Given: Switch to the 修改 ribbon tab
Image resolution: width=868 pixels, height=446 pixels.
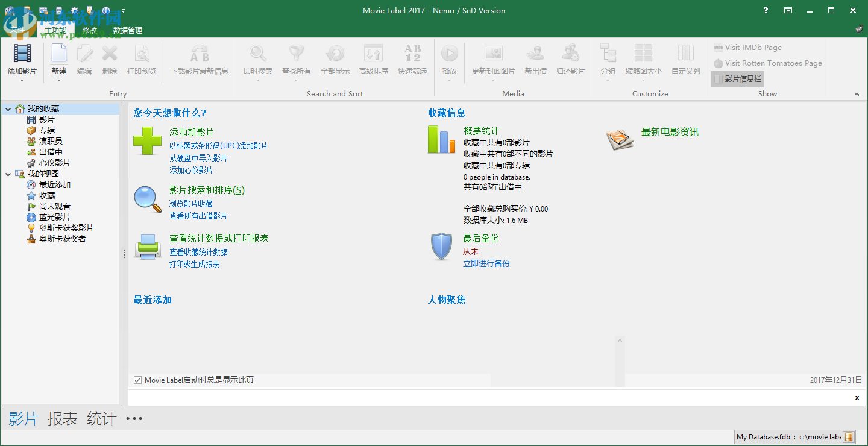Looking at the screenshot, I should [89, 30].
